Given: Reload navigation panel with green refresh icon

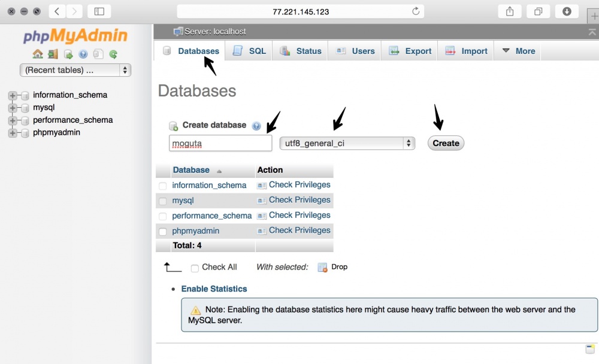Looking at the screenshot, I should click(x=113, y=54).
